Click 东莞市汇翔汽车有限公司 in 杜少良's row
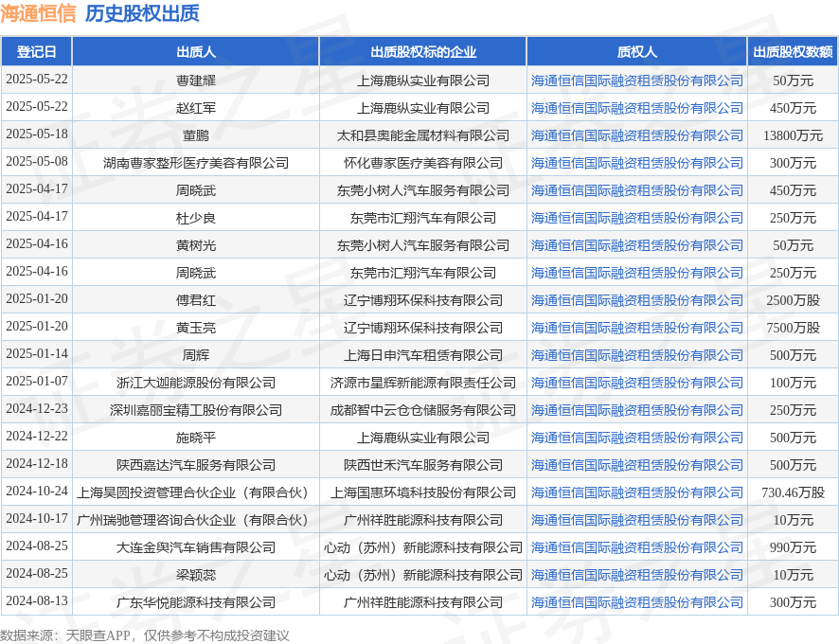This screenshot has width=839, height=644. click(423, 218)
